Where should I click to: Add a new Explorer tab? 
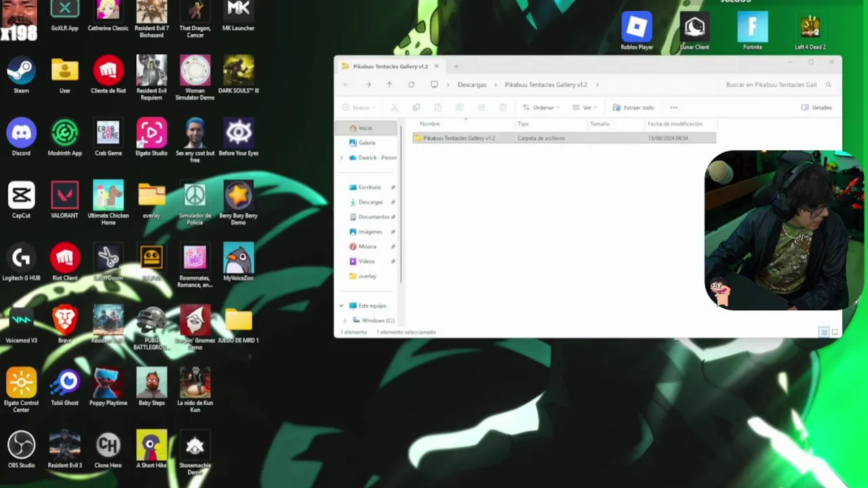pos(456,66)
